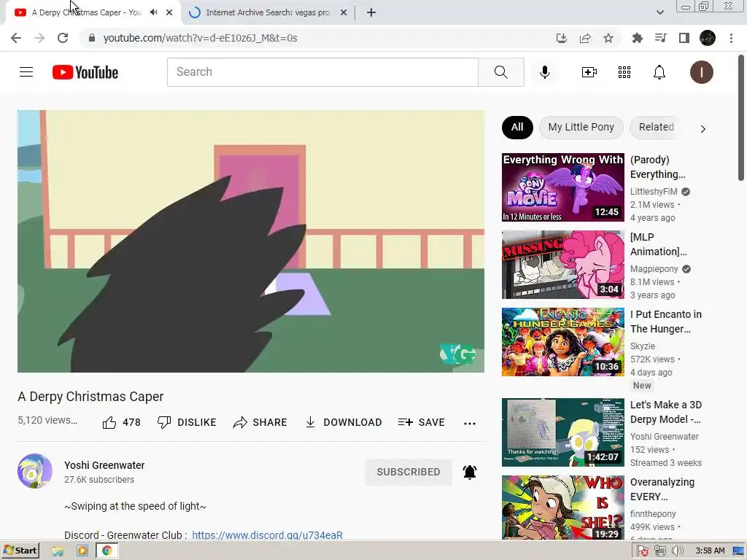The width and height of the screenshot is (747, 560).
Task: Click the address bar URL
Action: pyautogui.click(x=200, y=38)
